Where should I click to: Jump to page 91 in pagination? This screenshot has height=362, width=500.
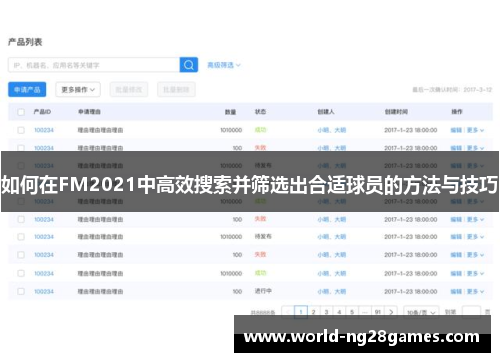pyautogui.click(x=378, y=312)
